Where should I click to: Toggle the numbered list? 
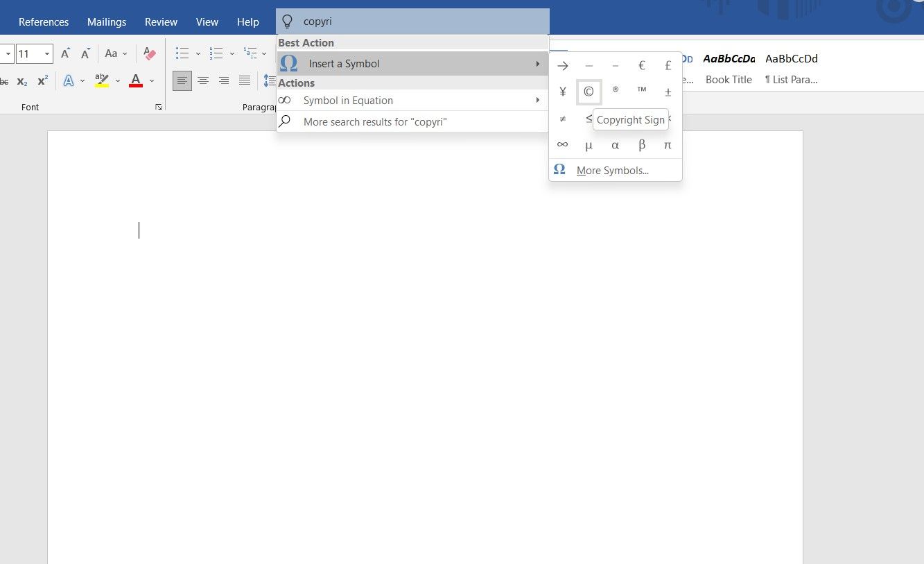tap(216, 53)
